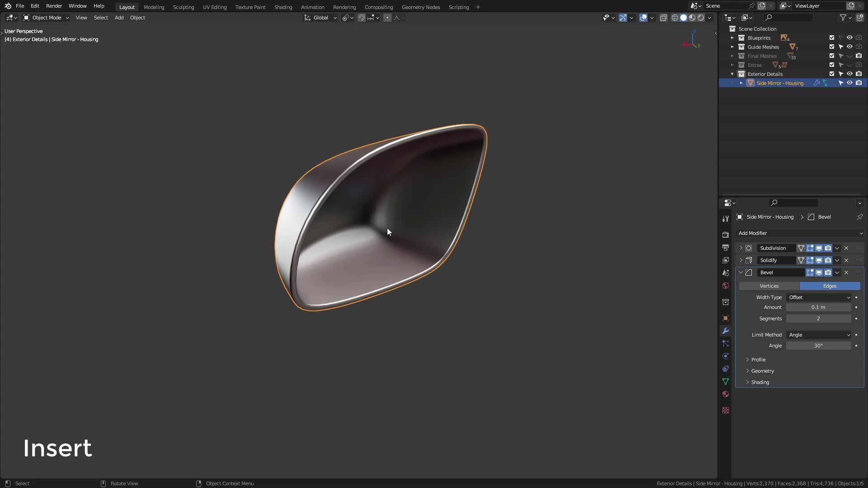Open the Material properties tab
This screenshot has width=868, height=488.
click(726, 394)
